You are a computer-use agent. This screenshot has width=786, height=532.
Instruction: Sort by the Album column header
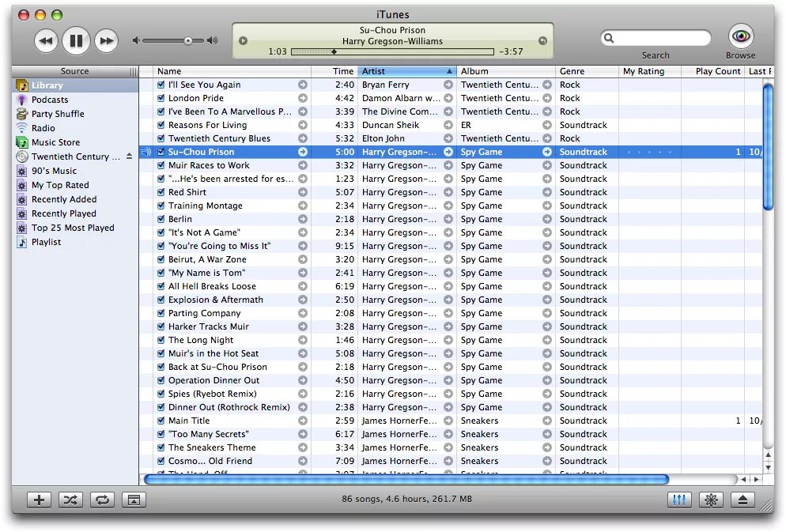(506, 71)
